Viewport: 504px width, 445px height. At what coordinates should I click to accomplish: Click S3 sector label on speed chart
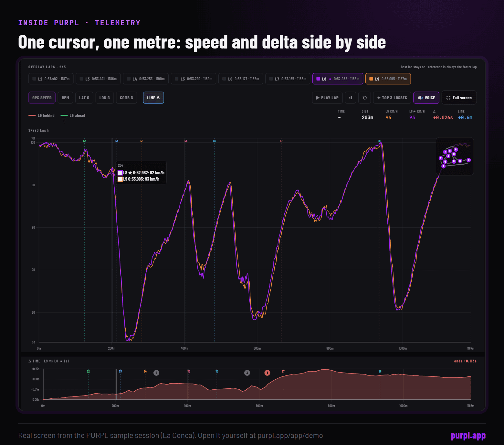117,141
